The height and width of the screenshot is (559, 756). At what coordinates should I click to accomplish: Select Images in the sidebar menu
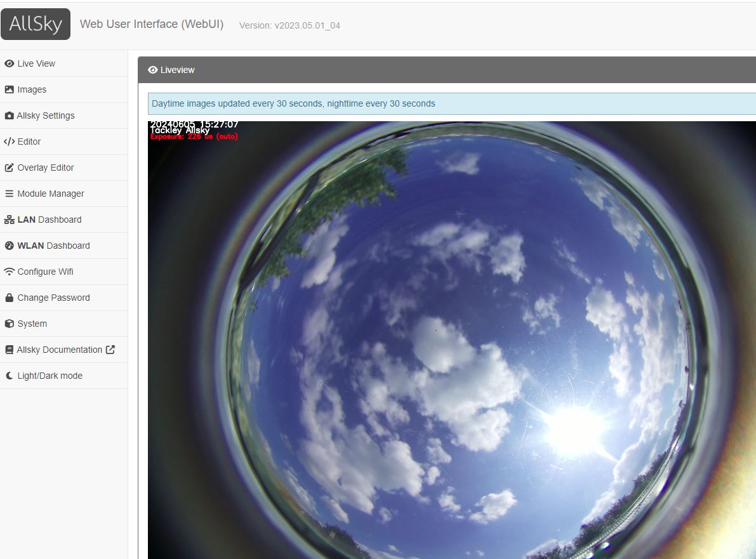(x=32, y=89)
